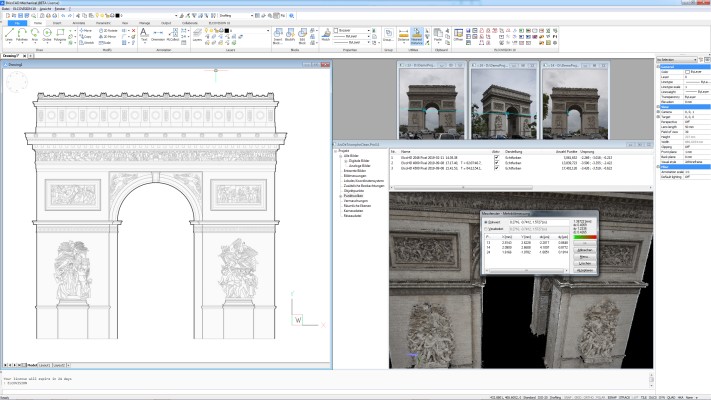Screen dimensions: 711x400
Task: Collapse the Alle Bilder tree node
Action: 341,156
